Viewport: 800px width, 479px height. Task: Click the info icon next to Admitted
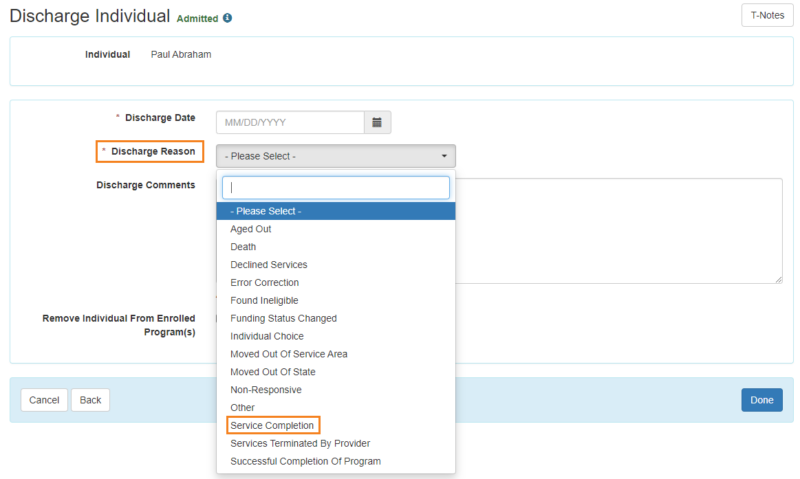click(228, 18)
